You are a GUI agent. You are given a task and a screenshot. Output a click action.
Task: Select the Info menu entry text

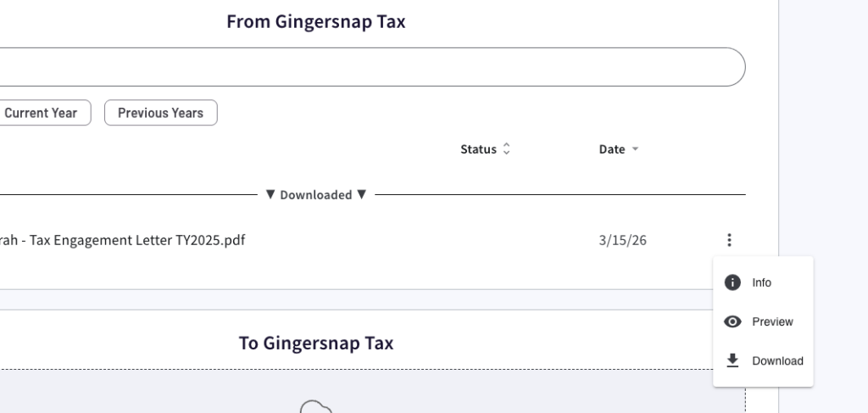point(761,282)
